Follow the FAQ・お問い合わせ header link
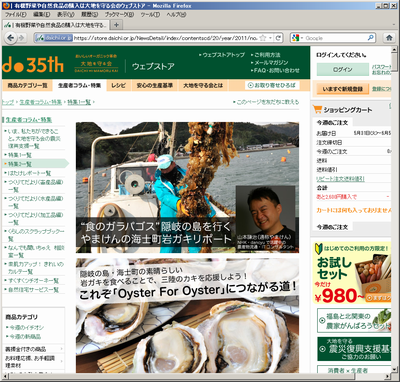The width and height of the screenshot is (400, 382). click(275, 70)
